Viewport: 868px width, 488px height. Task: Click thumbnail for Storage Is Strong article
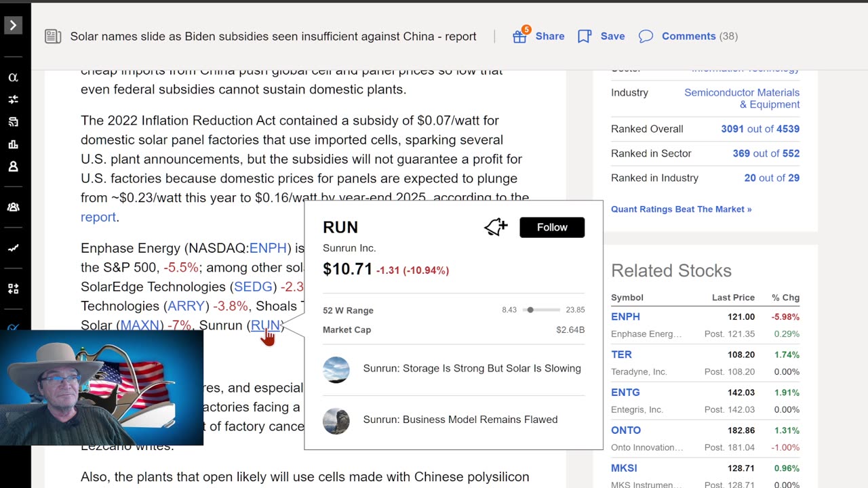pyautogui.click(x=336, y=370)
